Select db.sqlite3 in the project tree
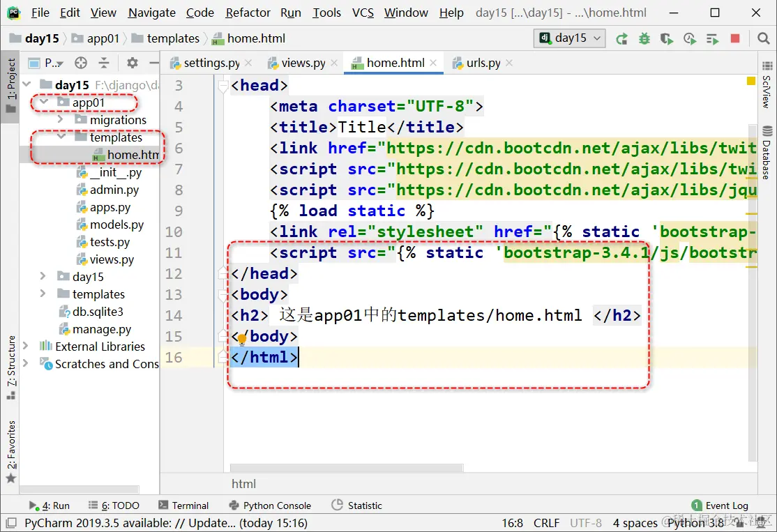The width and height of the screenshot is (777, 532). (91, 312)
